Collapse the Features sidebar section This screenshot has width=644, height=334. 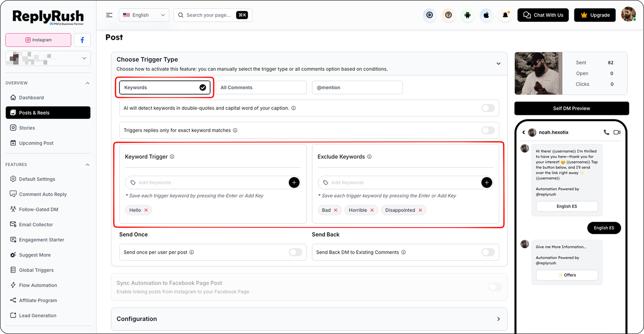point(88,165)
